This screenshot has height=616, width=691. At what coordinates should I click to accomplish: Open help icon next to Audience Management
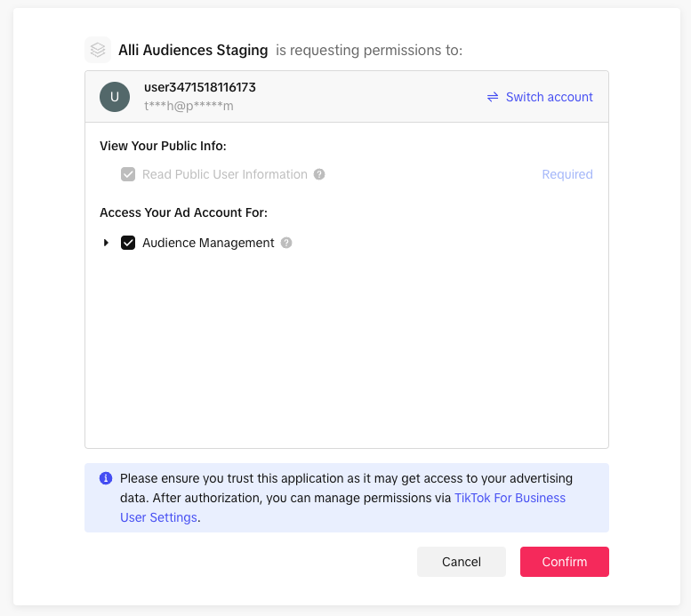click(286, 243)
